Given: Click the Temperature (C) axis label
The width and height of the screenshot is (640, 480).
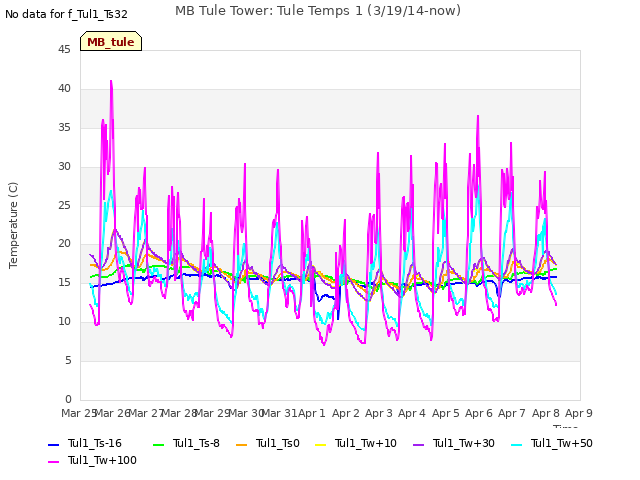Looking at the screenshot, I should [13, 225].
